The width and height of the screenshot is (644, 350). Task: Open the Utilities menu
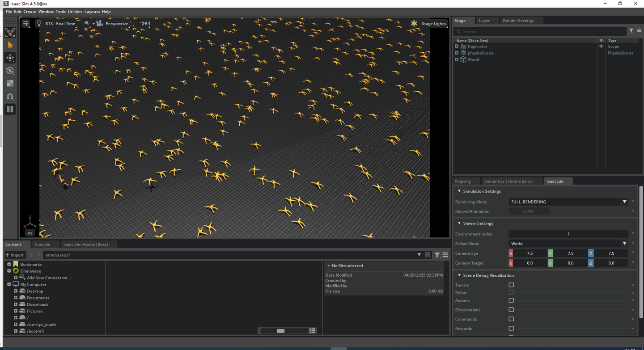point(75,12)
